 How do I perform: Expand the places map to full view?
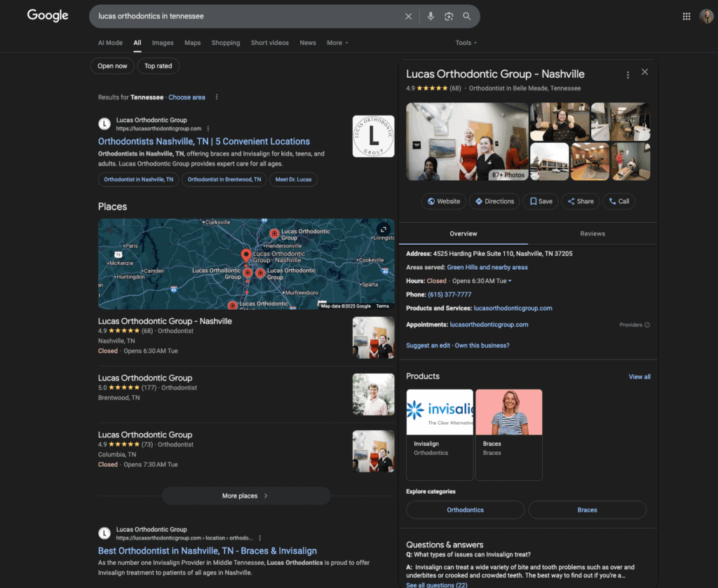[384, 229]
